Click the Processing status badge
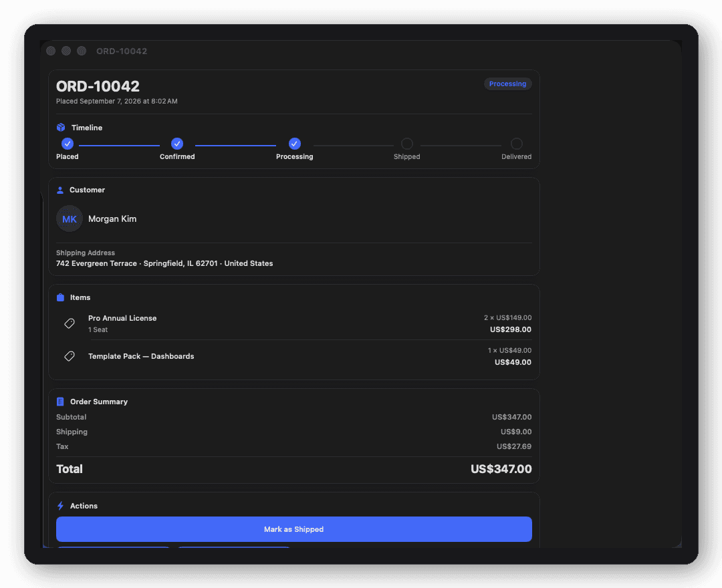Image resolution: width=722 pixels, height=588 pixels. tap(507, 84)
